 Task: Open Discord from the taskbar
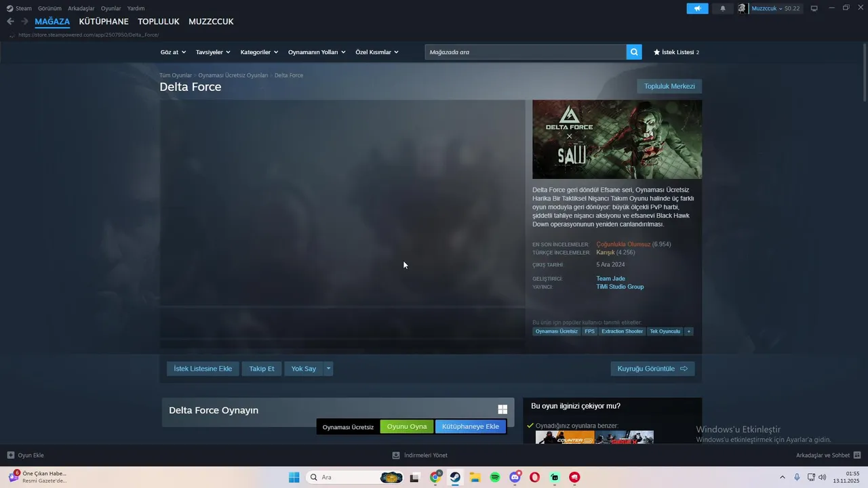(515, 477)
